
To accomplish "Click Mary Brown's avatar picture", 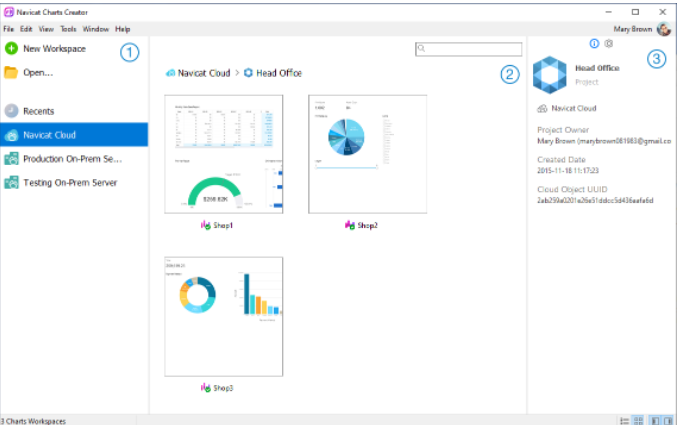I will click(664, 29).
